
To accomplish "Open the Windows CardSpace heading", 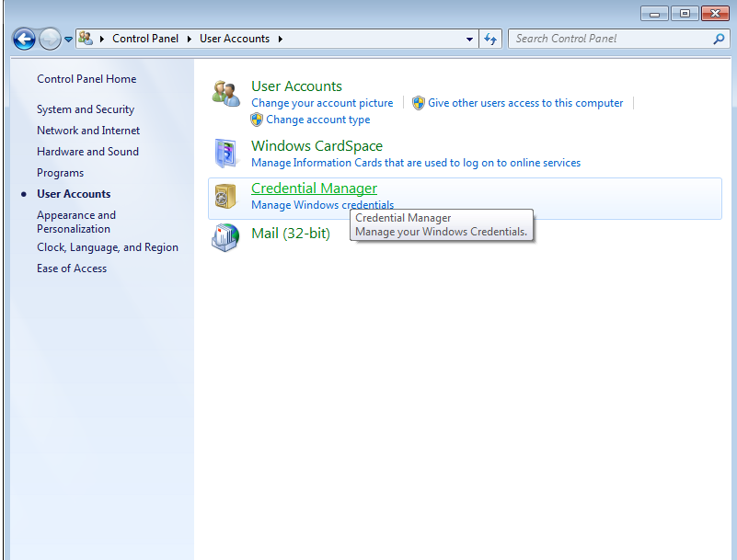I will pyautogui.click(x=317, y=146).
